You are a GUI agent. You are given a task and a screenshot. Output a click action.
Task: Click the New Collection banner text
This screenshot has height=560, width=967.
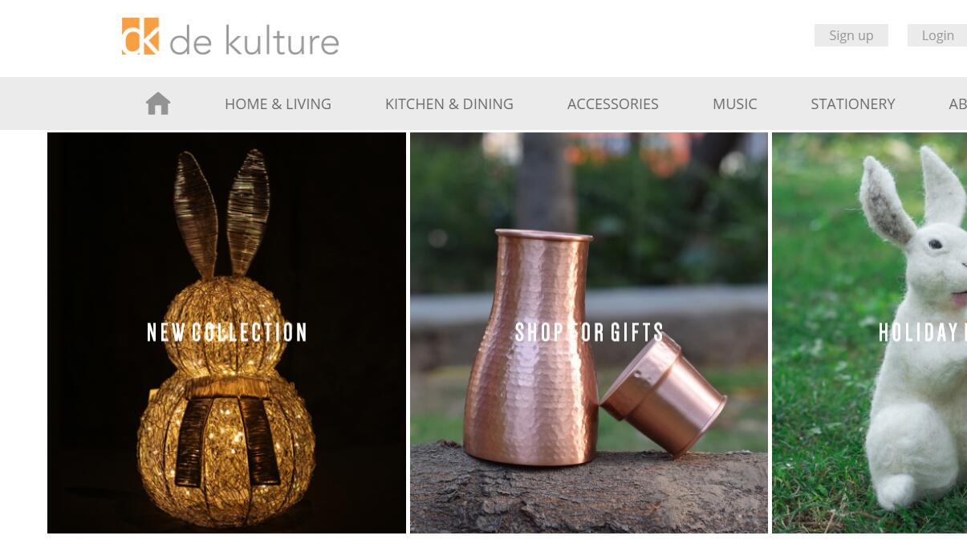tap(227, 332)
